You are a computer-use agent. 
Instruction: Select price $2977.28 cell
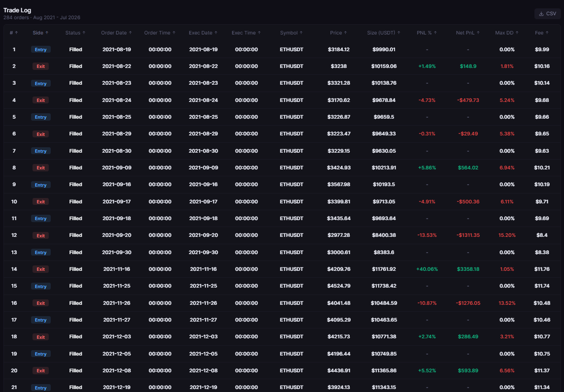(x=338, y=235)
